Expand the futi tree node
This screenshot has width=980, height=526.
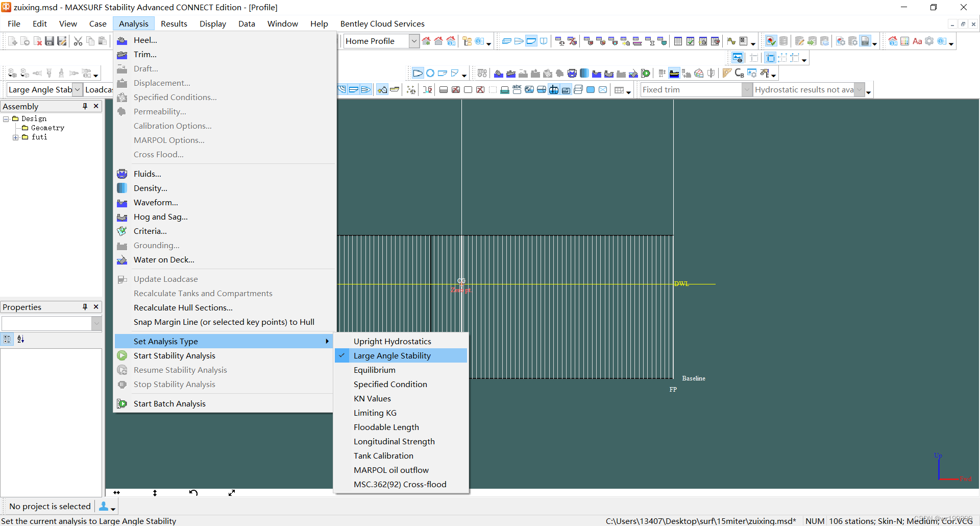tap(15, 137)
